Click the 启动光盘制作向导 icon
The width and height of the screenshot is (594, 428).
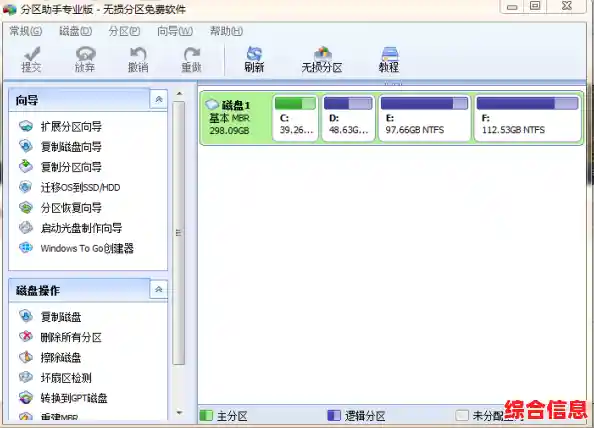tap(26, 228)
